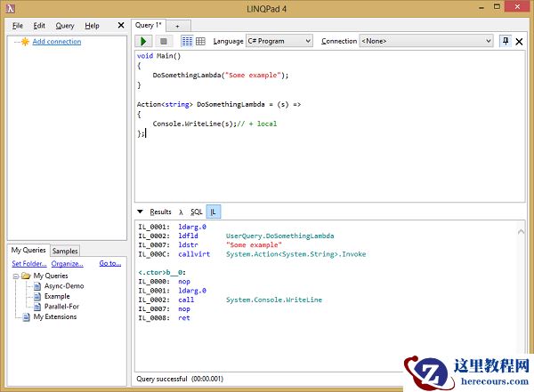
Task: Open the Async-Demo query
Action: (62, 286)
